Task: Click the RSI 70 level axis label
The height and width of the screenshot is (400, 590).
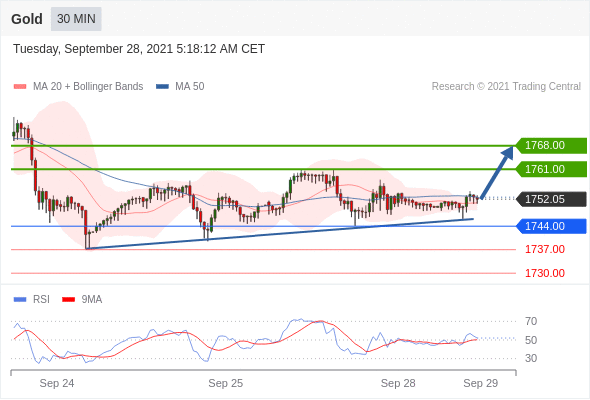Action: pyautogui.click(x=531, y=321)
